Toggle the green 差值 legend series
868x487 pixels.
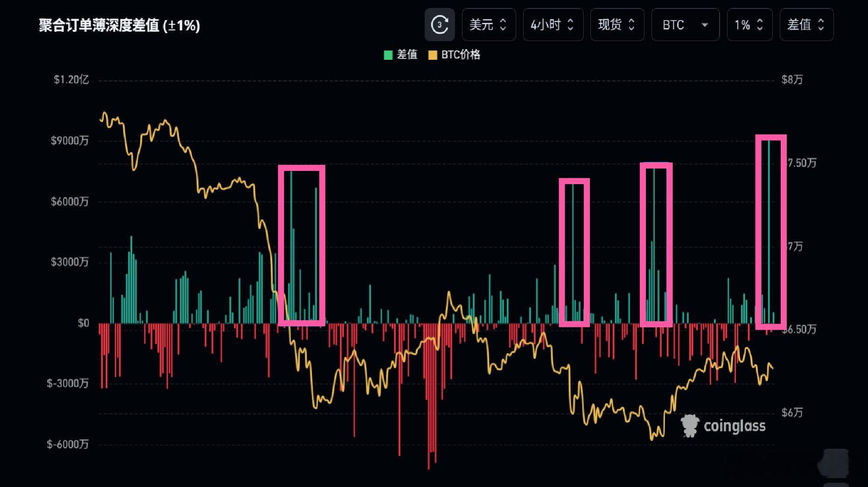point(400,55)
